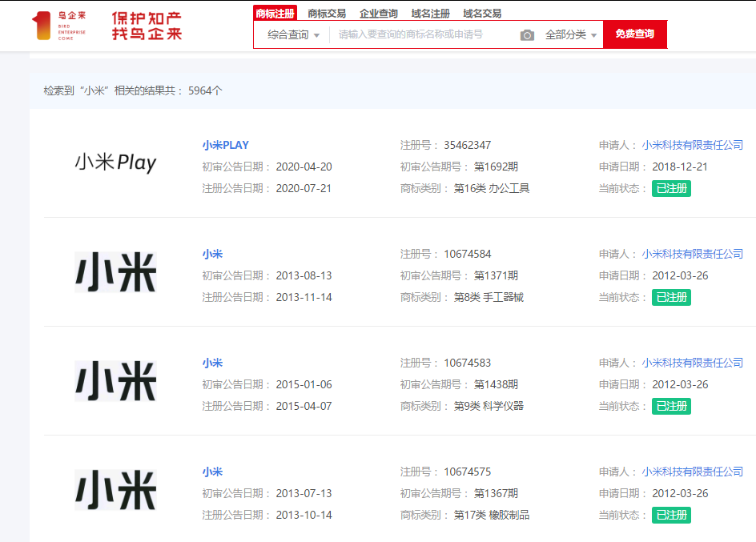Click 小米 trademark image for 第9类

115,381
